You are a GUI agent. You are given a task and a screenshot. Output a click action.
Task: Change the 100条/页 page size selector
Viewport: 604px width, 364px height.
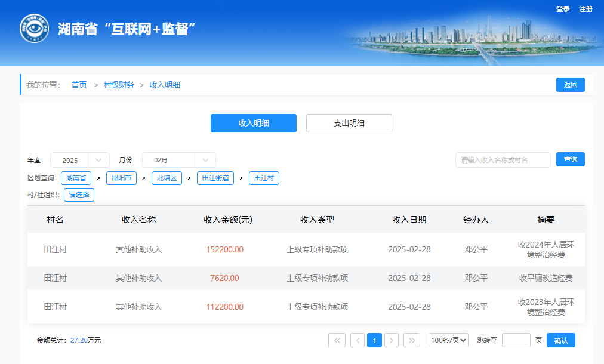448,340
